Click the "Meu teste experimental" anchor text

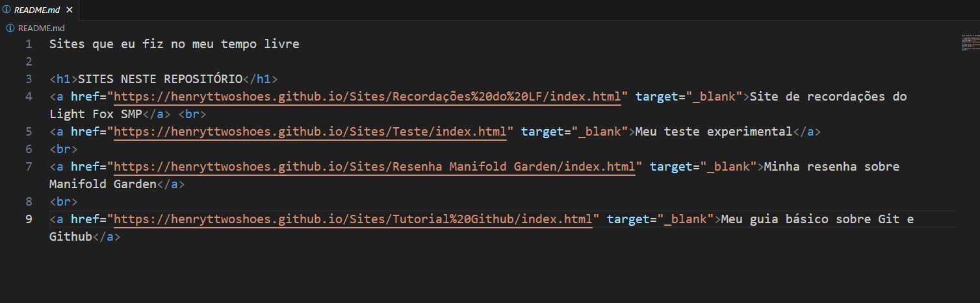(714, 132)
